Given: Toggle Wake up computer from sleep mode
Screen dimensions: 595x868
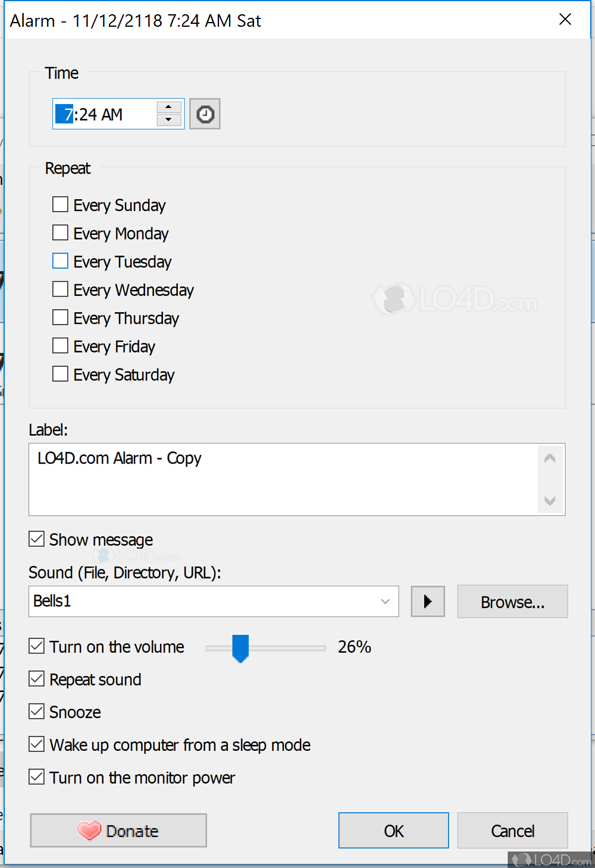Looking at the screenshot, I should pos(37,744).
